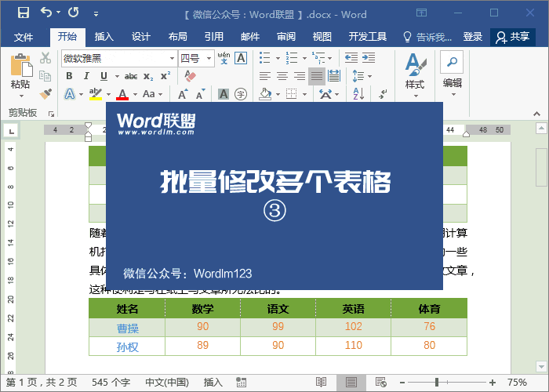Click the 共享 share button
This screenshot has width=549, height=392.
(513, 37)
